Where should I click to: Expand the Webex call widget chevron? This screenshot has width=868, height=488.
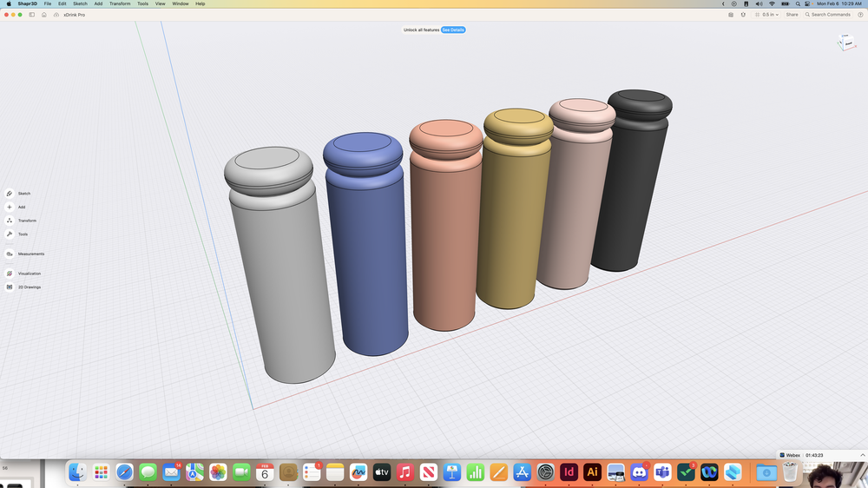(863, 455)
